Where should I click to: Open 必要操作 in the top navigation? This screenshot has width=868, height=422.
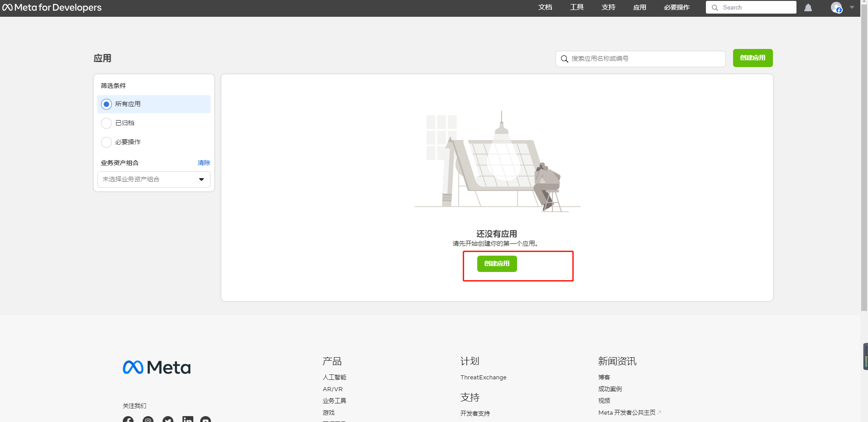point(677,7)
